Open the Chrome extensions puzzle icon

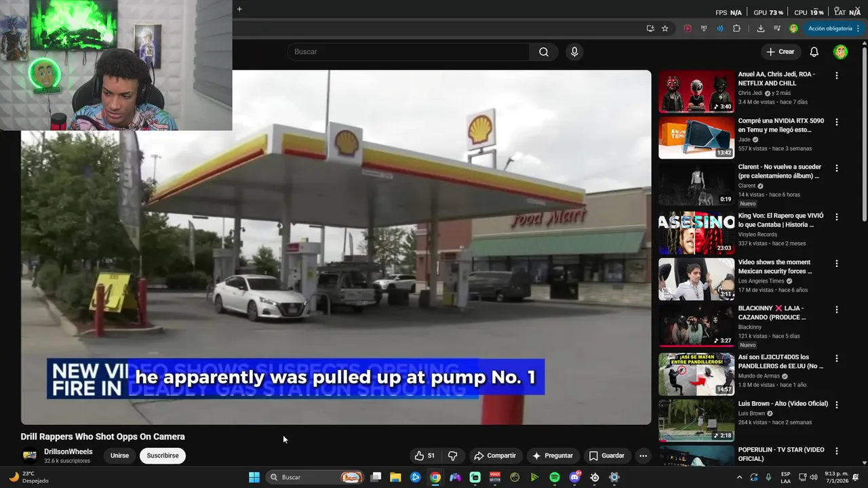[x=737, y=28]
